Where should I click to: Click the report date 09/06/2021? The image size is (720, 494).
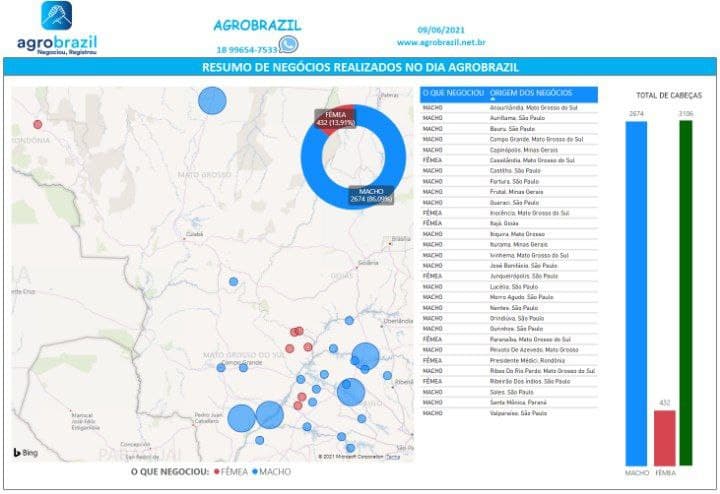coord(441,30)
